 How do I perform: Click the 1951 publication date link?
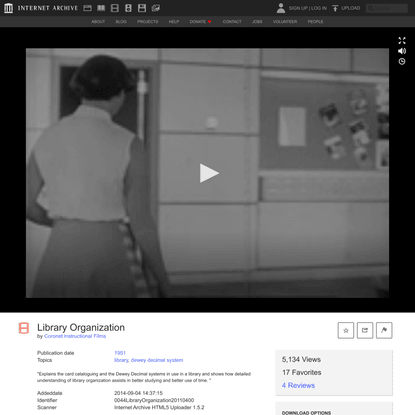pos(120,353)
